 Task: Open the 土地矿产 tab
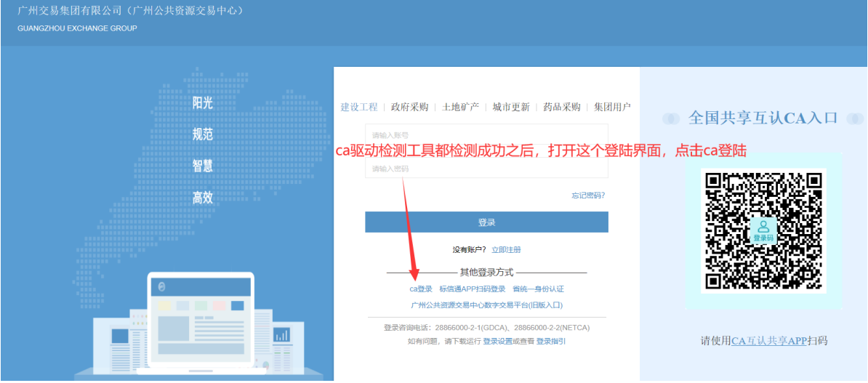pyautogui.click(x=460, y=107)
